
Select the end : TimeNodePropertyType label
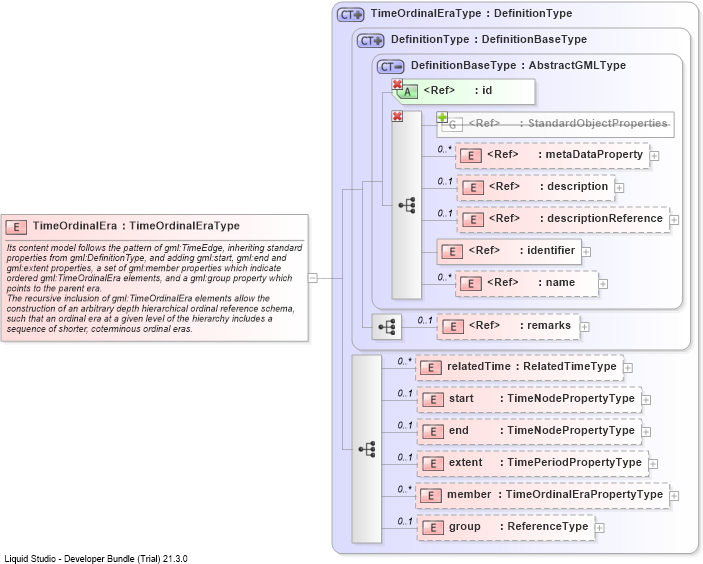tap(542, 430)
